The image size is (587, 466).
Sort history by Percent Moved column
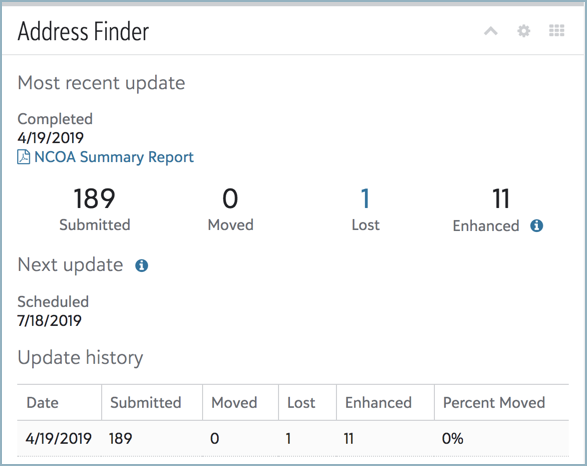[x=494, y=403]
